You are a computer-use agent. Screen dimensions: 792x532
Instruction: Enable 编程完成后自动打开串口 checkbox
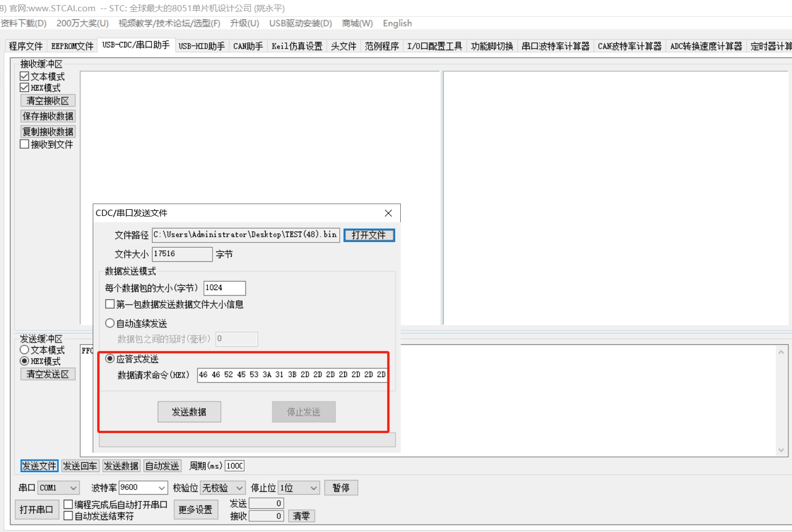coord(68,504)
